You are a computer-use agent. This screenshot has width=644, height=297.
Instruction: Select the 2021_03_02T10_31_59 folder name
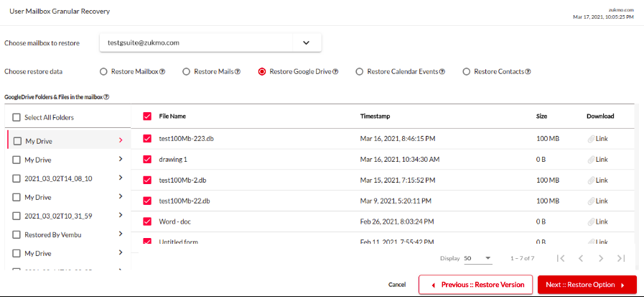[58, 216]
